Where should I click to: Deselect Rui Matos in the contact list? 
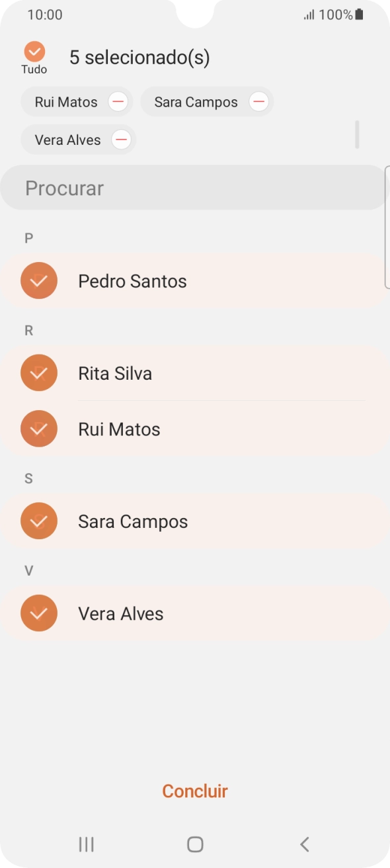39,429
